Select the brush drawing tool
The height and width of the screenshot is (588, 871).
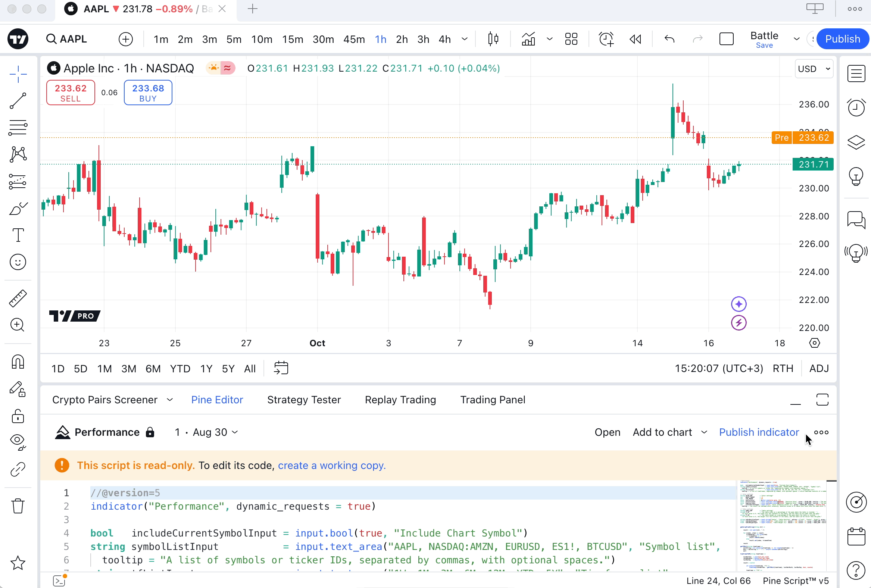click(x=18, y=208)
